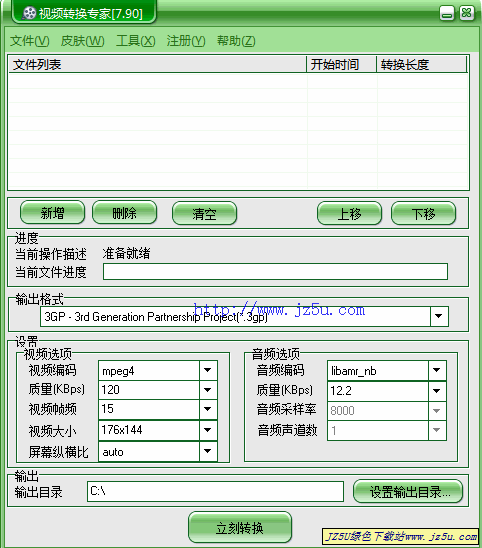
Task: Click the film reel app icon in title bar
Action: coord(29,13)
